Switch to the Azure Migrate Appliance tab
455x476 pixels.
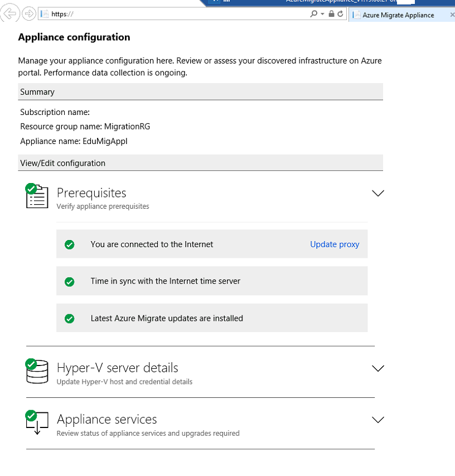(398, 15)
